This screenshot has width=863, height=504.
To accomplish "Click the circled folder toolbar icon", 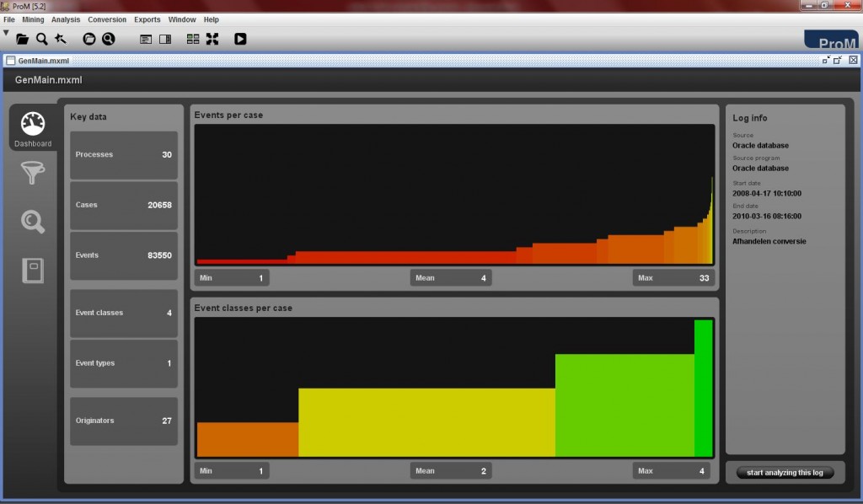I will click(x=89, y=39).
